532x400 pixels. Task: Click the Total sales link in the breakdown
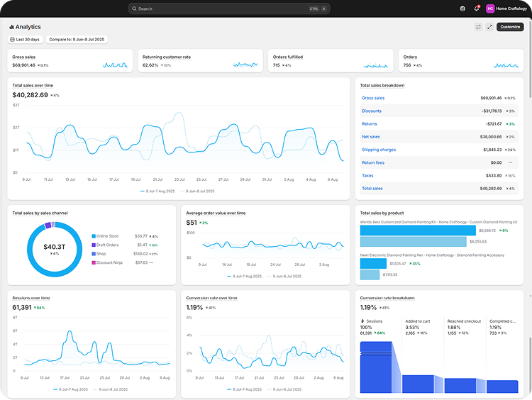[x=372, y=188]
